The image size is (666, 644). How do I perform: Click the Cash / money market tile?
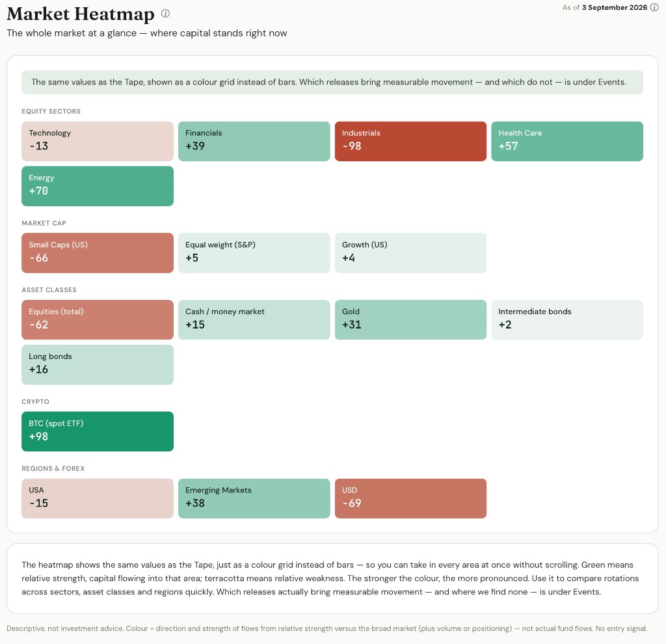(x=254, y=320)
